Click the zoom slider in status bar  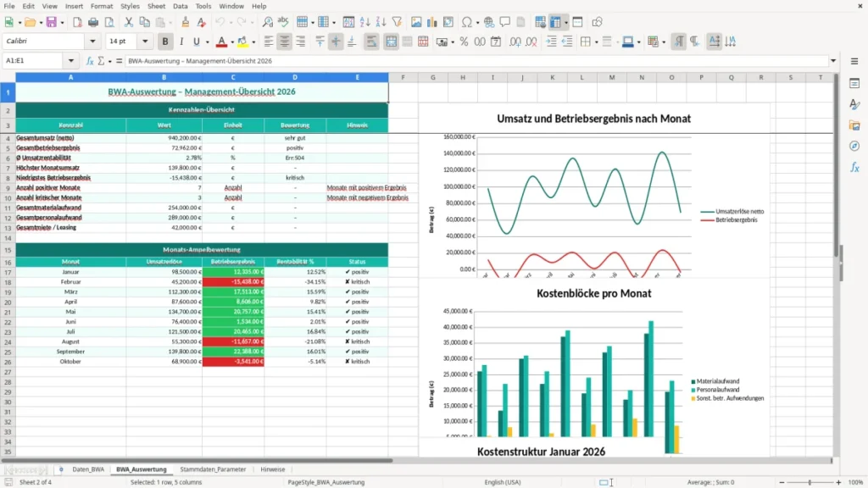(810, 482)
